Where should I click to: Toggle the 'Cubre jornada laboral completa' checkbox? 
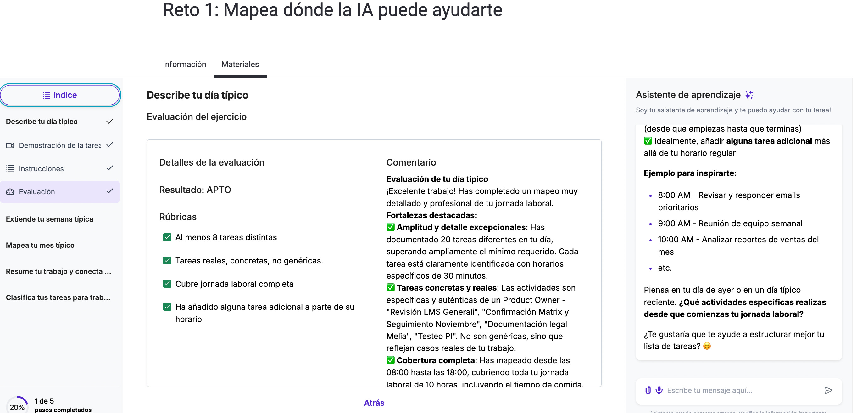(x=167, y=284)
